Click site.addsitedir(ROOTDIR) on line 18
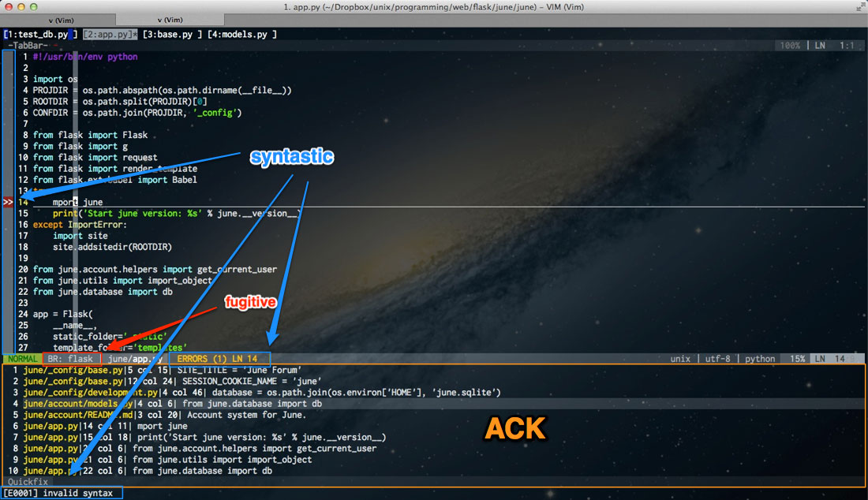This screenshot has height=500, width=868. tap(112, 247)
